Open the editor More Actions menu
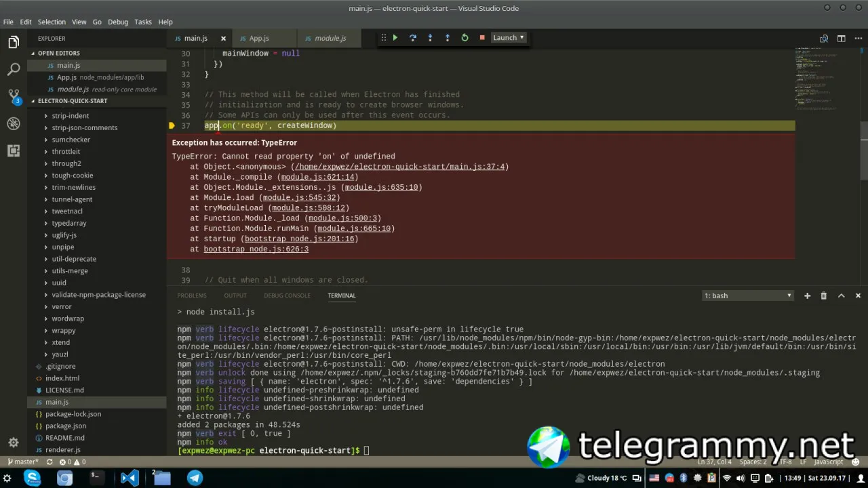Viewport: 868px width, 488px height. coord(858,39)
